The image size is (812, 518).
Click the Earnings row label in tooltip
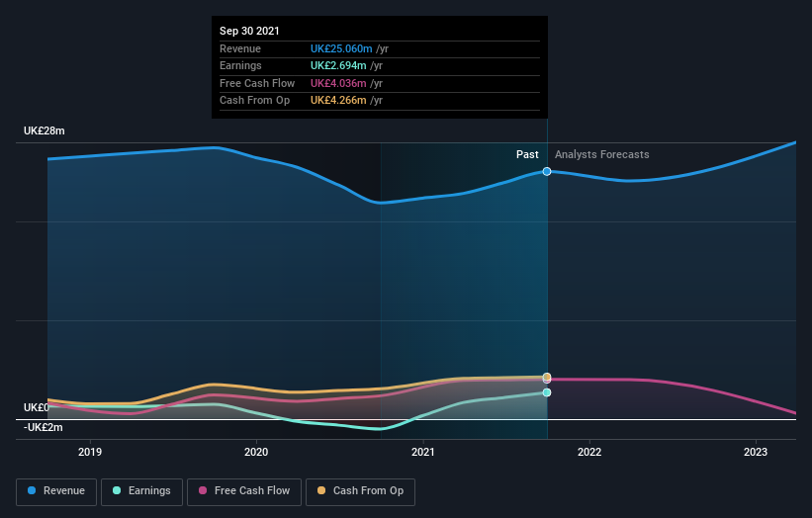coord(240,65)
